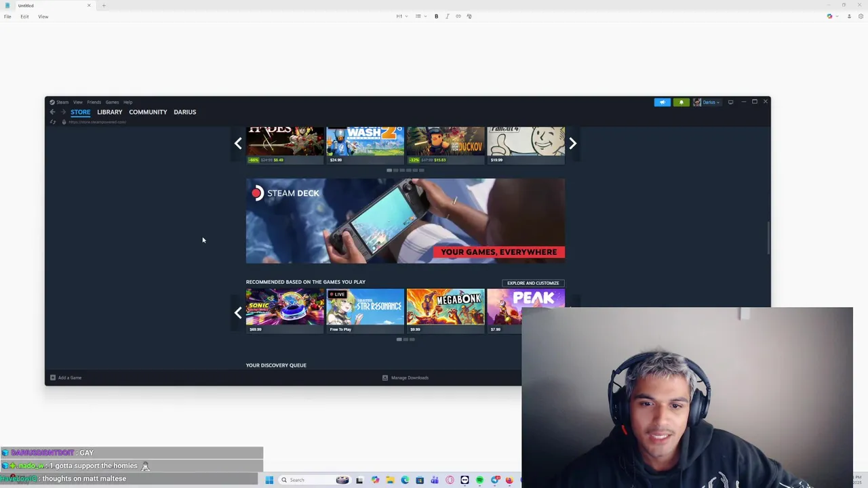Open the PowerWash Simulator 2 capsule
Image resolution: width=868 pixels, height=488 pixels.
point(365,144)
